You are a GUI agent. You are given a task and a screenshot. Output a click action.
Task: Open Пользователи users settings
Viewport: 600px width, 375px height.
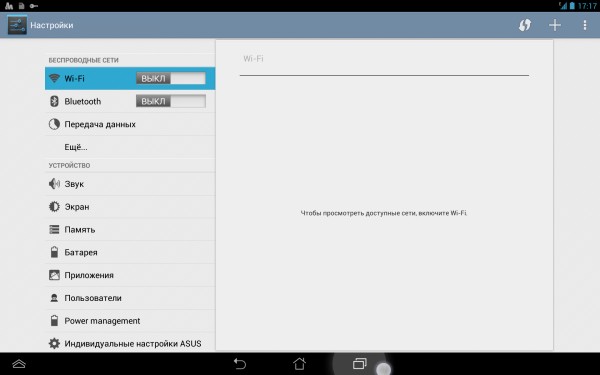130,298
